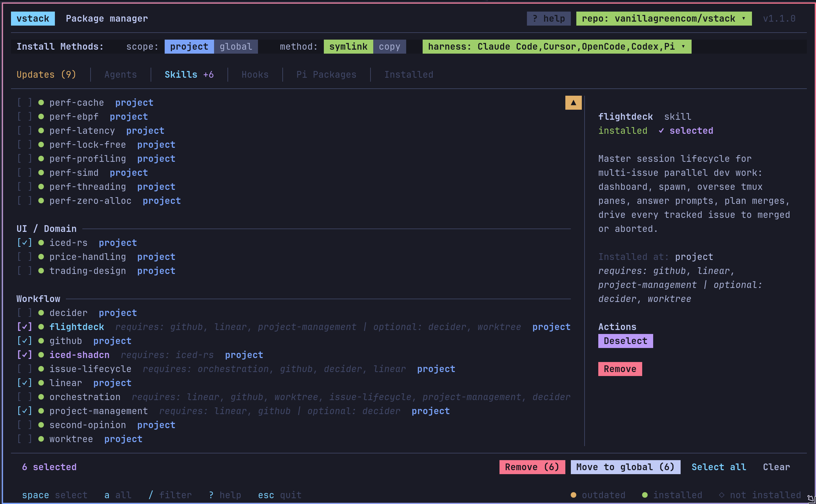The height and width of the screenshot is (504, 816).
Task: Click the scroll-up arrow button
Action: pos(573,103)
